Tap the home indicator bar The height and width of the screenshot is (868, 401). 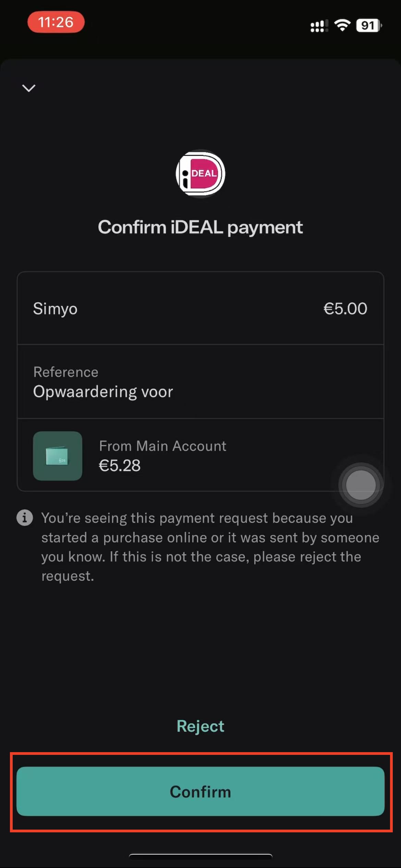(x=200, y=856)
